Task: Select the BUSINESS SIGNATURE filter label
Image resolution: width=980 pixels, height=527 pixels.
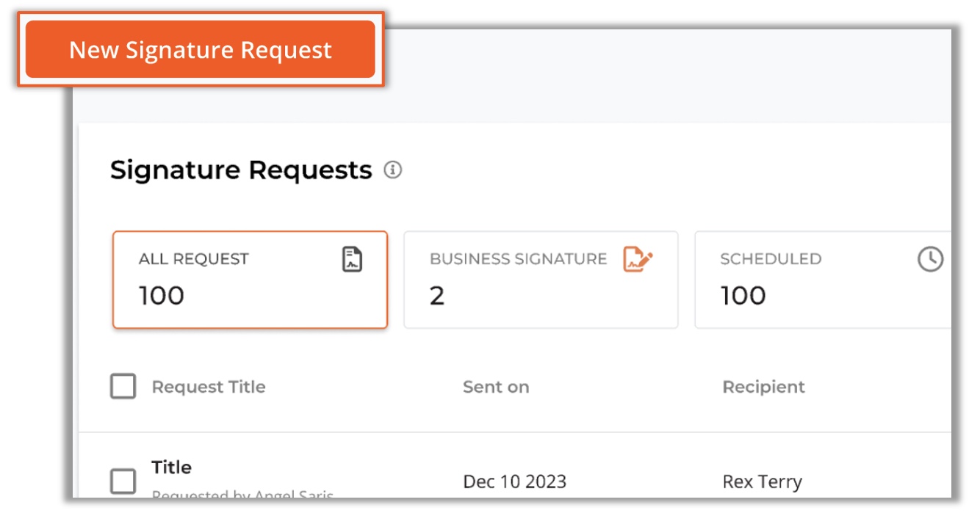Action: coord(519,259)
